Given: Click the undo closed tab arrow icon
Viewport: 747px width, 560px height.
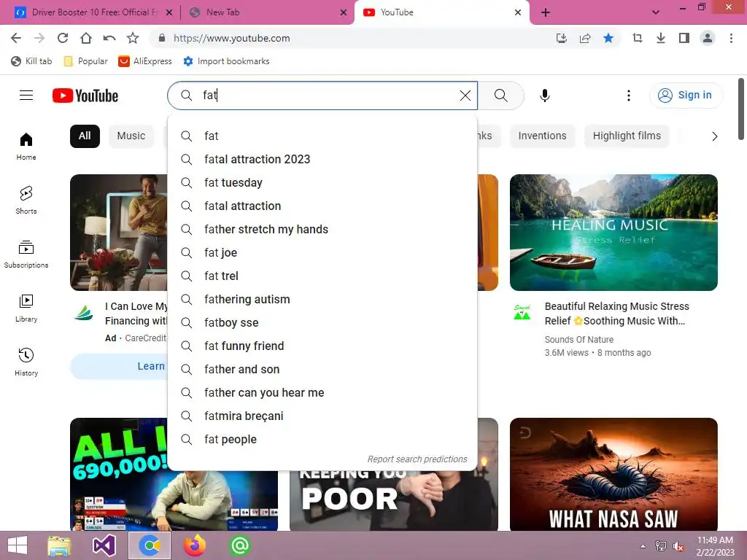Looking at the screenshot, I should [109, 38].
